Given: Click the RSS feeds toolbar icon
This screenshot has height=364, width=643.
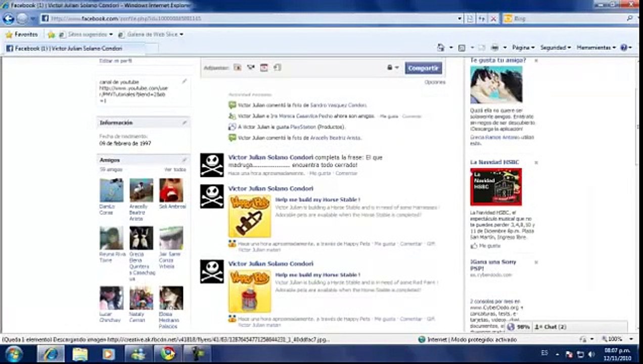Looking at the screenshot, I should 462,48.
